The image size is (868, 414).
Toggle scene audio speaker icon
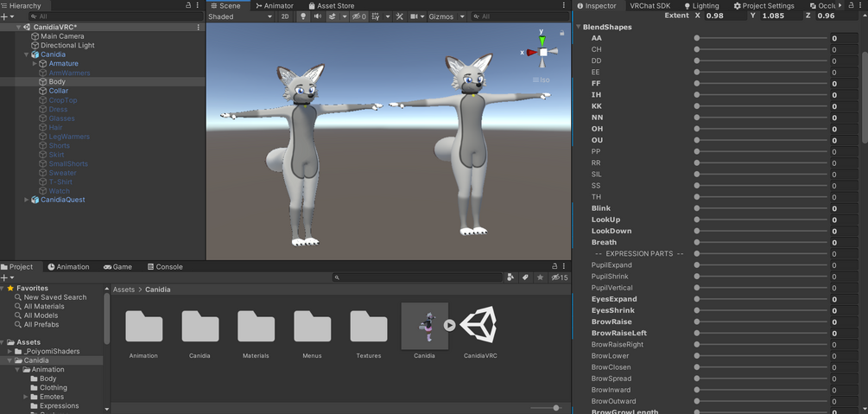pyautogui.click(x=317, y=16)
